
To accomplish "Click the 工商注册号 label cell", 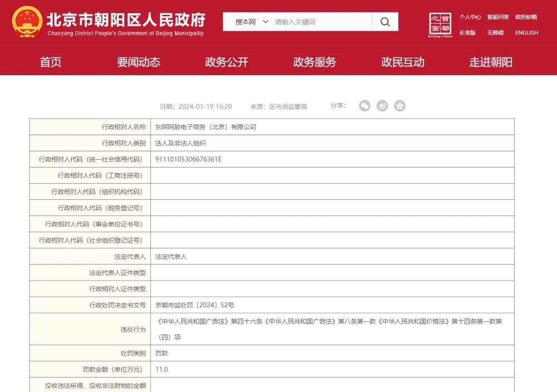I will click(90, 175).
